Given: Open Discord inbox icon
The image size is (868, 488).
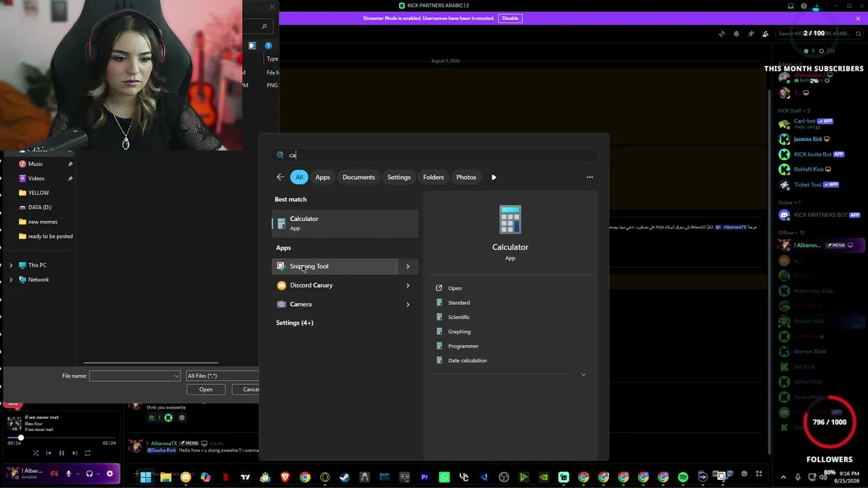Looking at the screenshot, I should [x=791, y=6].
